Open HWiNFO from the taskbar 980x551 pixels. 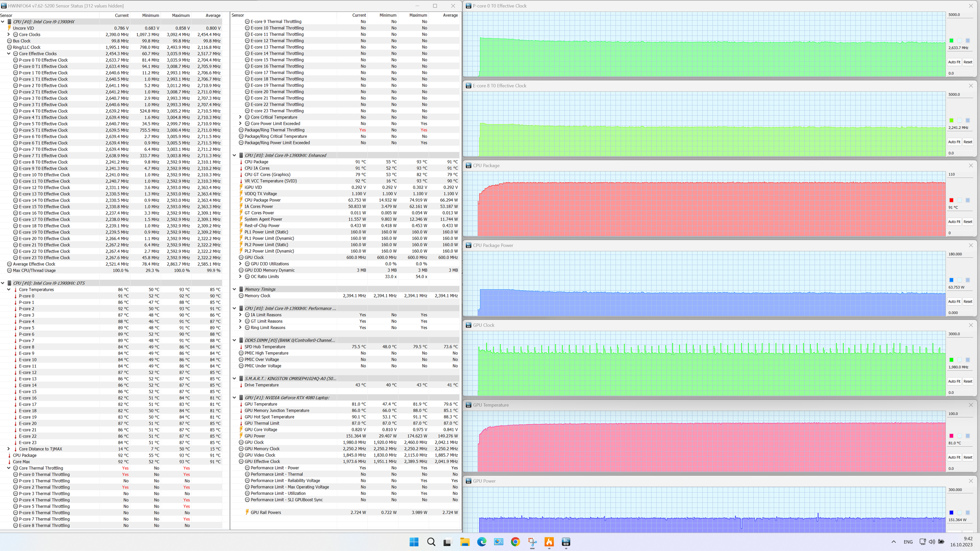(566, 542)
